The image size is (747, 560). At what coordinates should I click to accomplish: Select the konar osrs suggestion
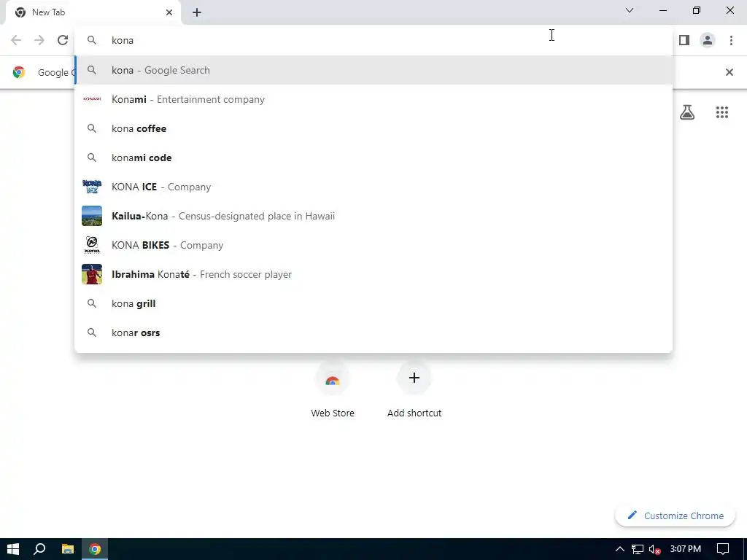(373, 332)
